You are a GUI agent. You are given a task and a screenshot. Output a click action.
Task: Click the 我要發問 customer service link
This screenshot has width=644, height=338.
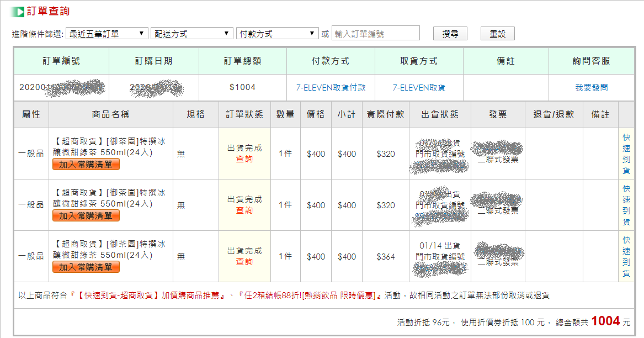(591, 87)
